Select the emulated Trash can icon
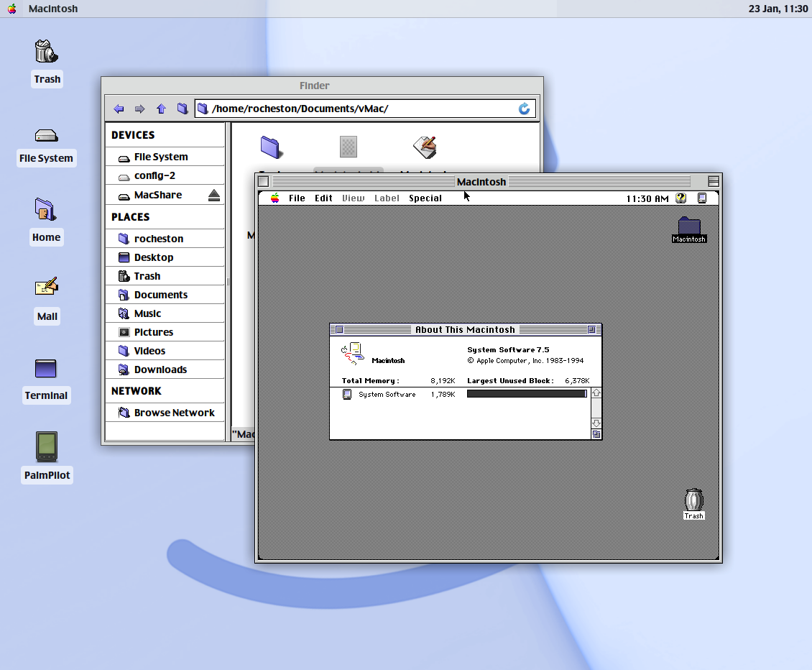Viewport: 812px width, 670px height. 694,500
